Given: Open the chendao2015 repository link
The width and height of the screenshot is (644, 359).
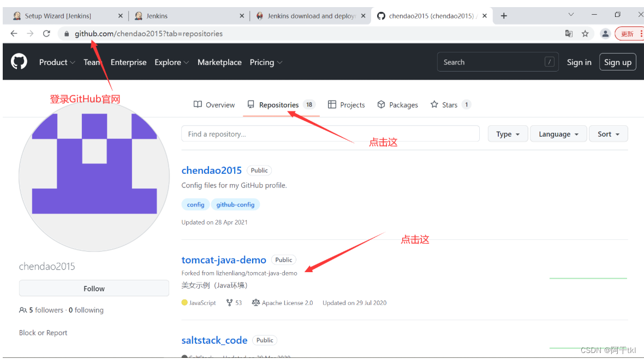Looking at the screenshot, I should tap(212, 170).
